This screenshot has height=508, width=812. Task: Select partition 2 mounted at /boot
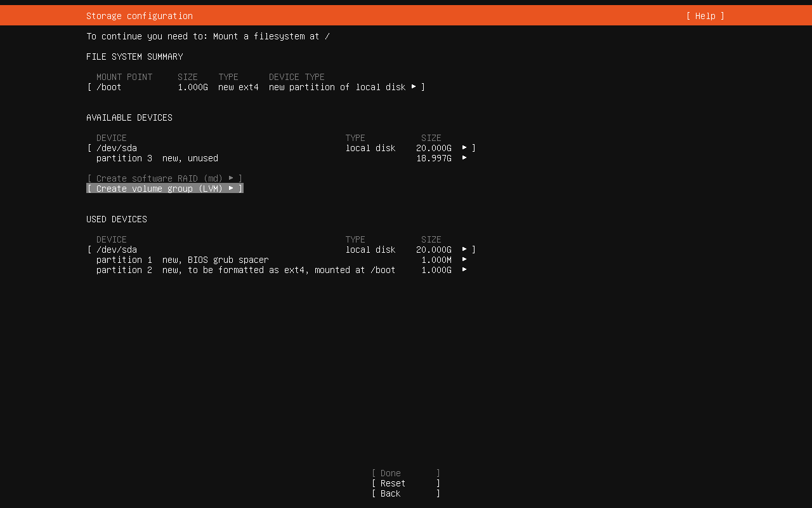pyautogui.click(x=246, y=270)
